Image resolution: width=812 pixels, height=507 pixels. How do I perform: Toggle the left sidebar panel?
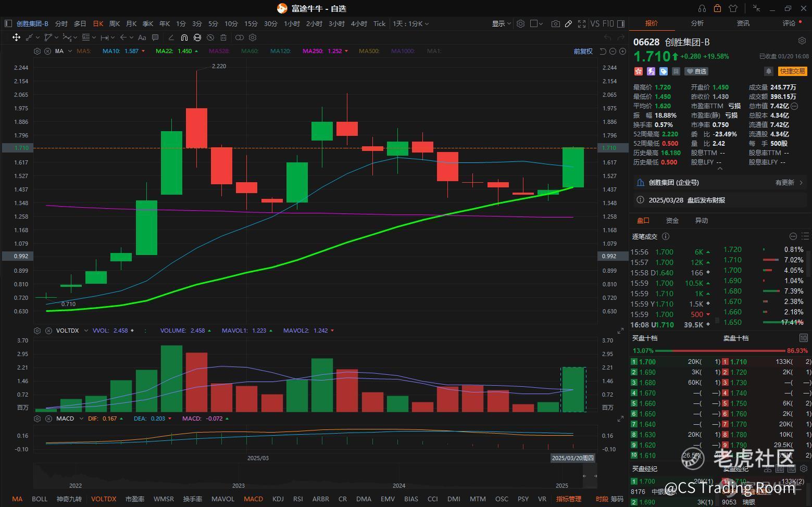8,23
